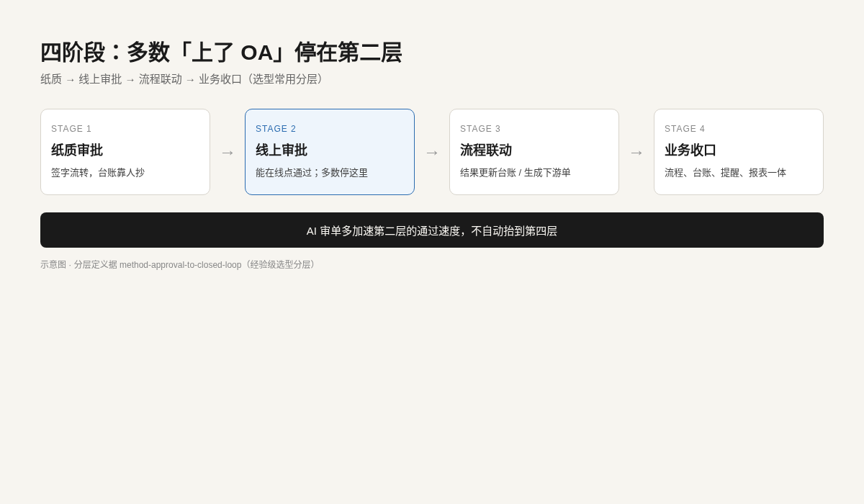This screenshot has width=864, height=504.
Task: Click the text 流程、台账、提醒、报表一体
Action: click(x=725, y=173)
